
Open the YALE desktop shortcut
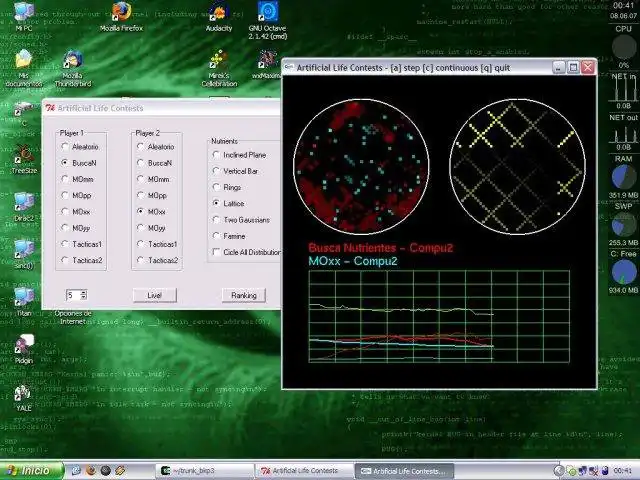(x=24, y=392)
